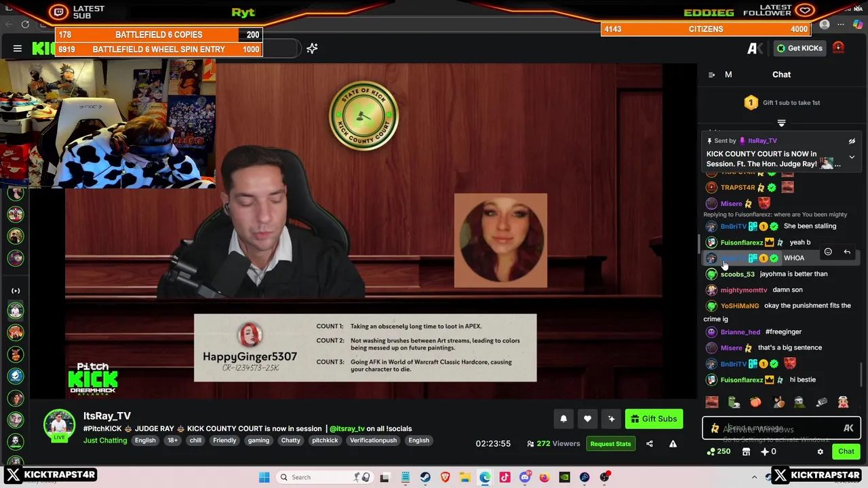Click the Gift 1 sub to take 1st banner

click(782, 103)
